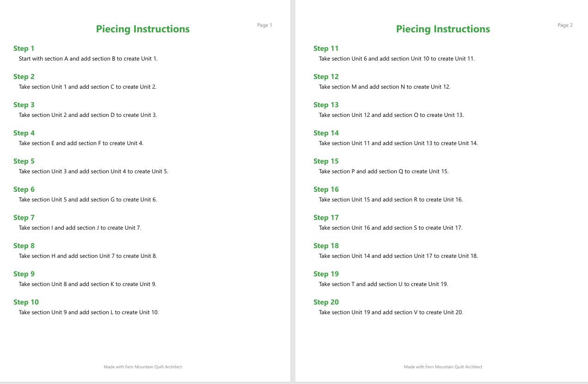Viewport: 588px width, 384px height.
Task: Select the Step 5 heading on page 1
Action: coord(24,161)
